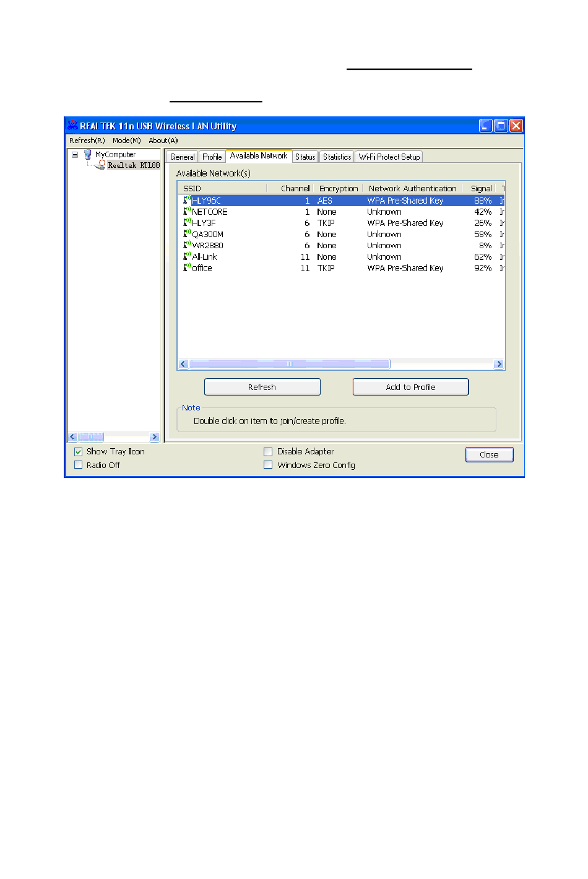This screenshot has height=879, width=588.
Task: Select the Realtek RTL88 tree item
Action: pyautogui.click(x=134, y=165)
